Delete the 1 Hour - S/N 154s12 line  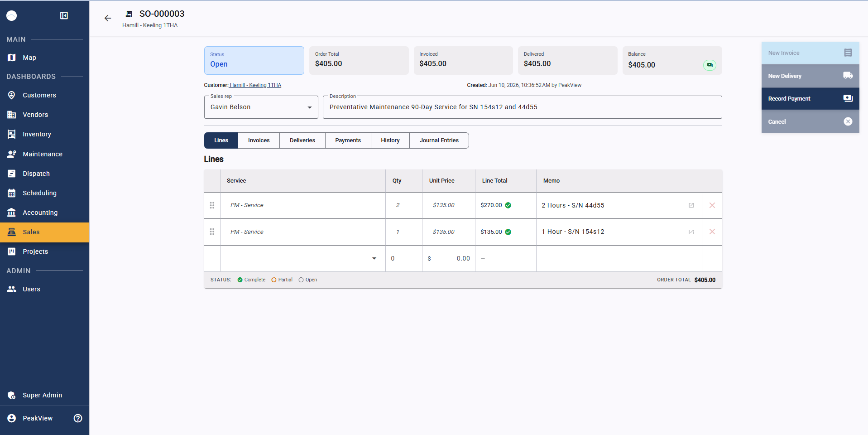tap(712, 232)
